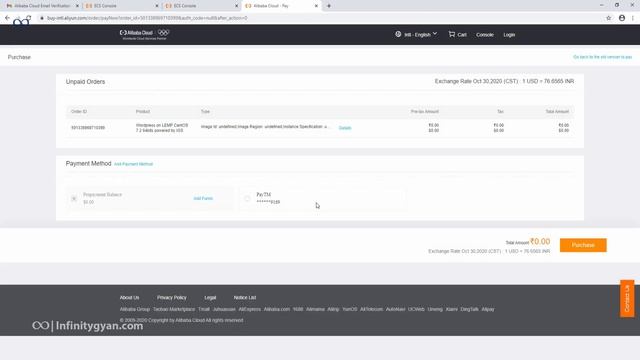Expand the Intl - English language dropdown
This screenshot has height=360, width=640.
pyautogui.click(x=420, y=35)
